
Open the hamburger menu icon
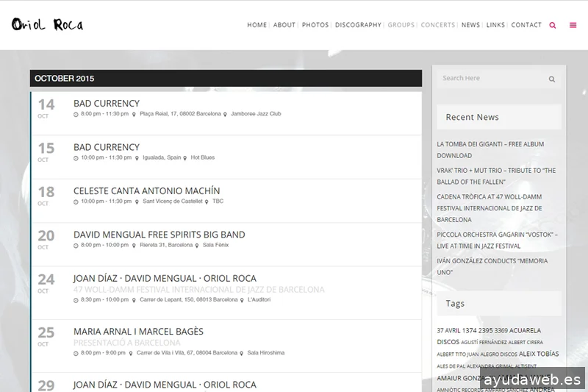coord(573,25)
